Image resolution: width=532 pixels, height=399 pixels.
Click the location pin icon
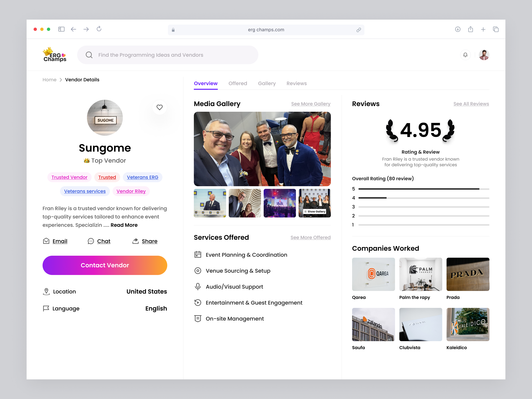coord(46,291)
